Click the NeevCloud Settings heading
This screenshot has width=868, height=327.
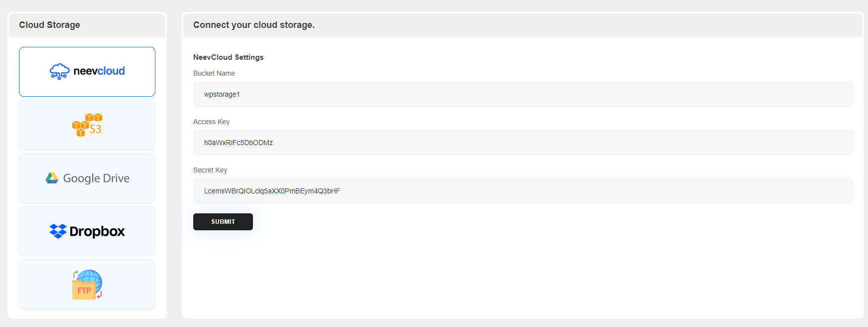[x=229, y=57]
